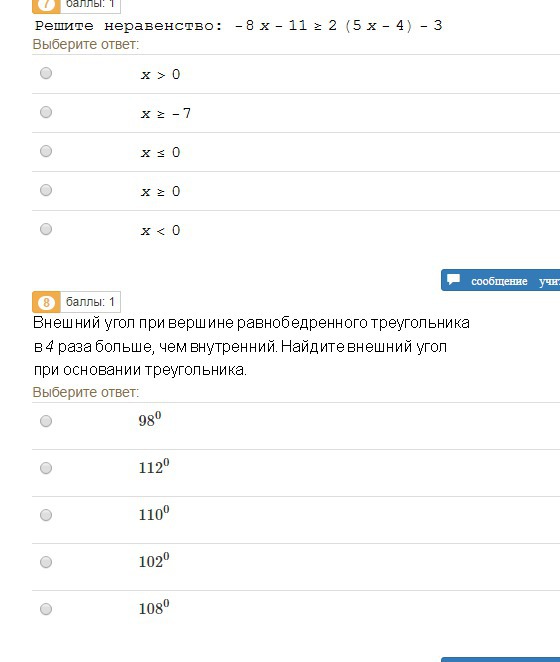Choose the 108 degrees answer

46,609
